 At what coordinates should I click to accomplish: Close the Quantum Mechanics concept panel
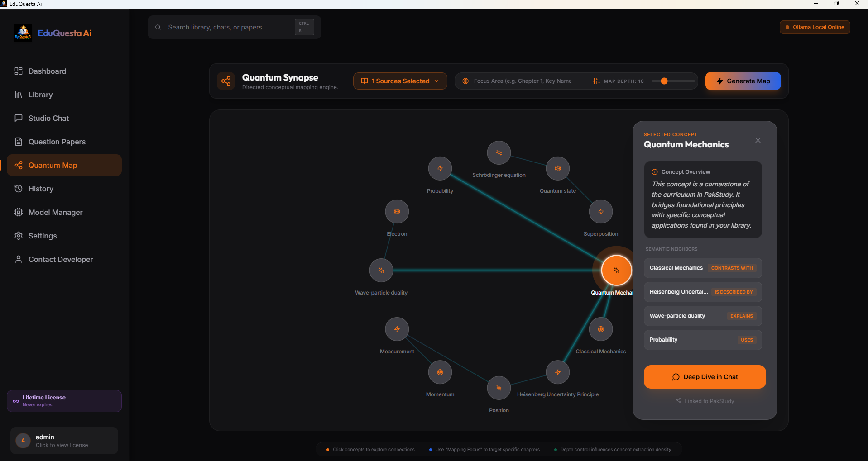click(758, 140)
